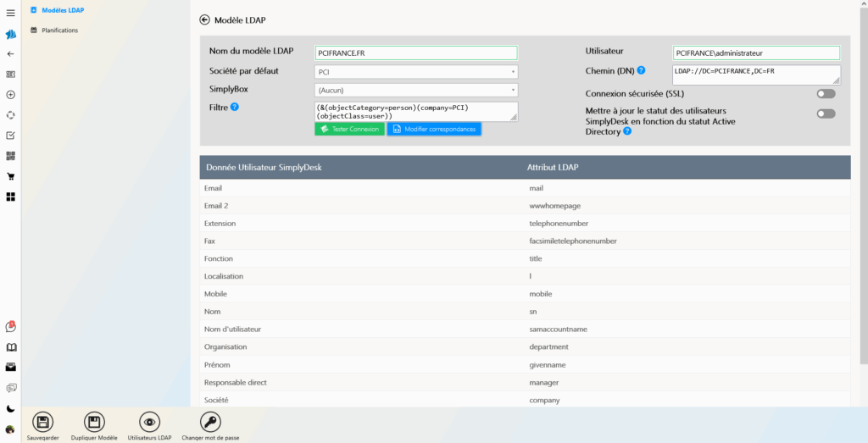The width and height of the screenshot is (868, 443).
Task: Click the 'Extension' row label
Action: click(220, 224)
